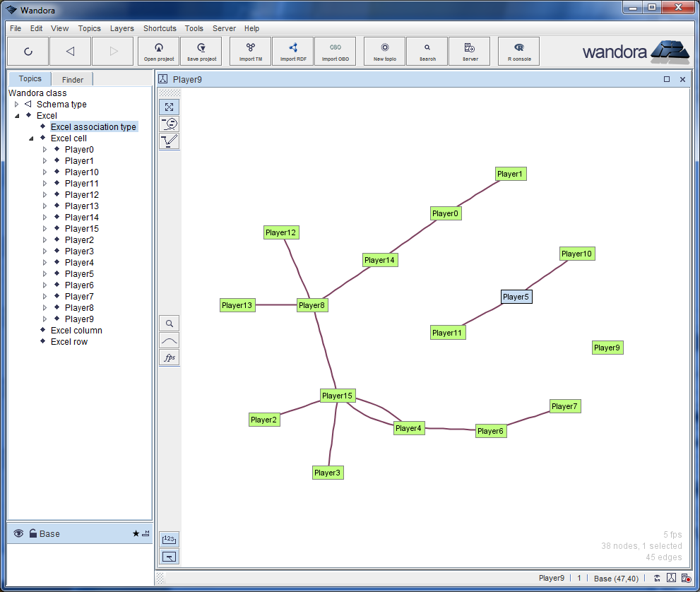Import an OBO file
This screenshot has height=592, width=700.
(x=335, y=51)
